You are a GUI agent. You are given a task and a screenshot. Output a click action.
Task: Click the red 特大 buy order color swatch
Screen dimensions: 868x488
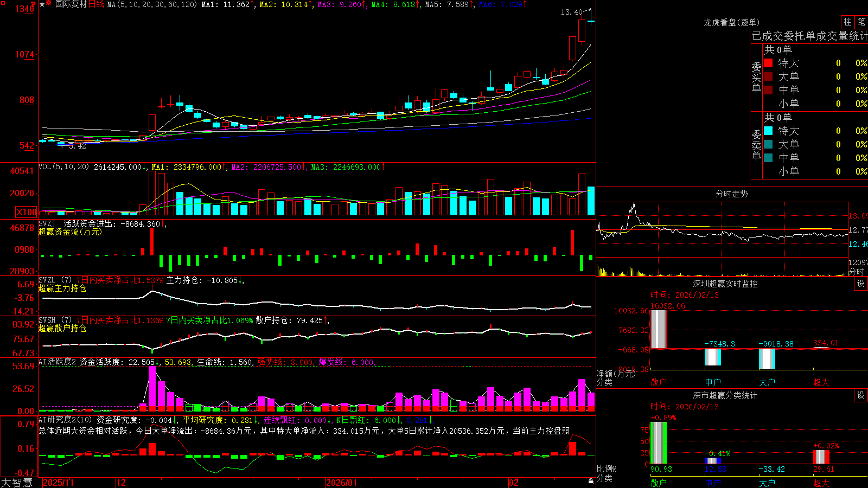(x=768, y=63)
